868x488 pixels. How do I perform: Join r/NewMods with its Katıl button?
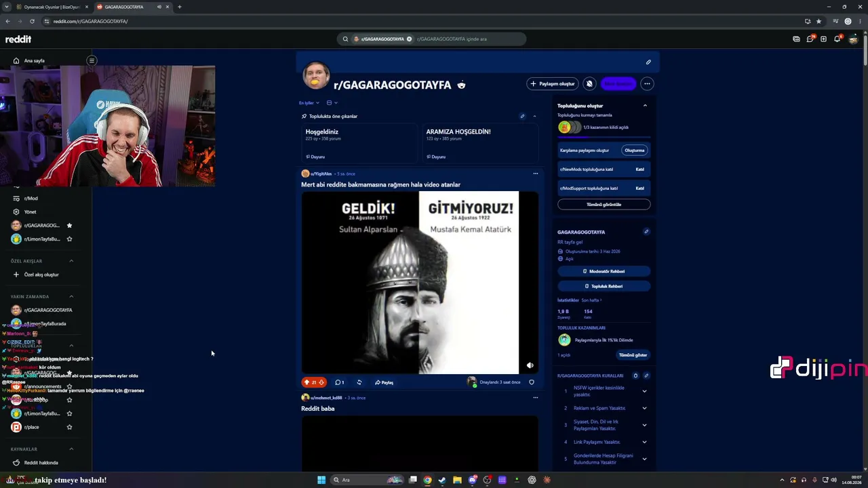pyautogui.click(x=639, y=169)
